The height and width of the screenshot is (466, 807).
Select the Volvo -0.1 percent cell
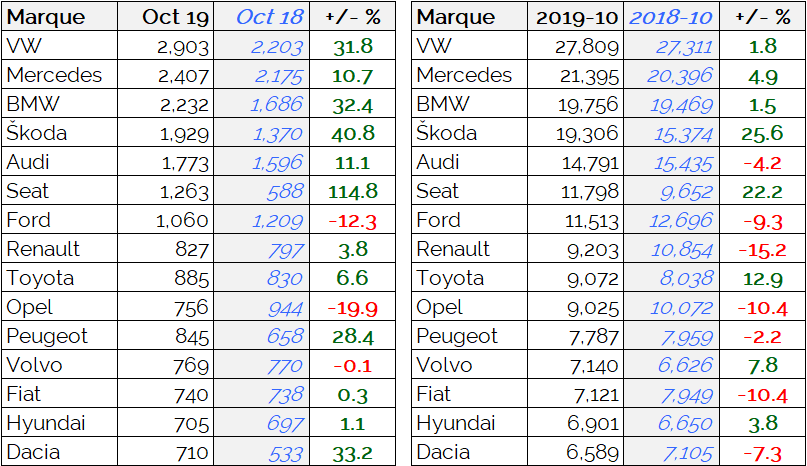[353, 365]
